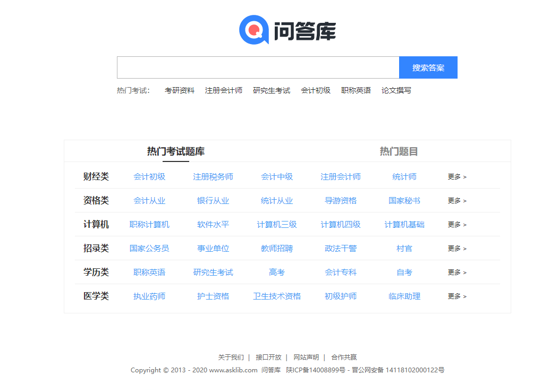Open the 统计师 question bank
The width and height of the screenshot is (558, 392).
click(x=404, y=177)
